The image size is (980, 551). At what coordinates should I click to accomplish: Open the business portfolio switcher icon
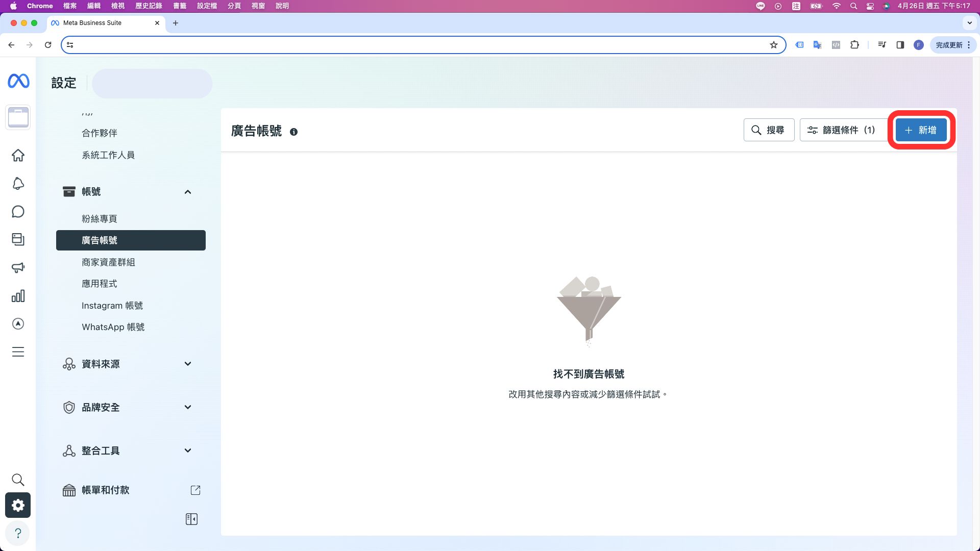18,117
